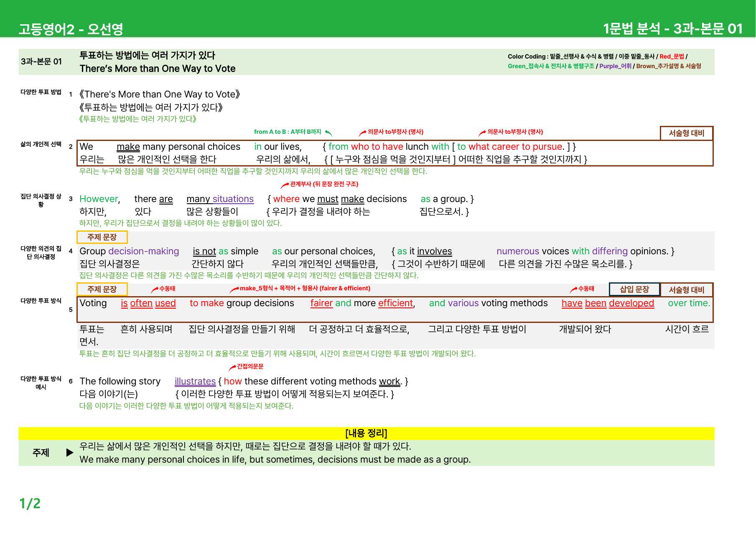Click the margin label 다양한 투표 방식 예시
This screenshot has height=535, width=756.
[x=41, y=383]
